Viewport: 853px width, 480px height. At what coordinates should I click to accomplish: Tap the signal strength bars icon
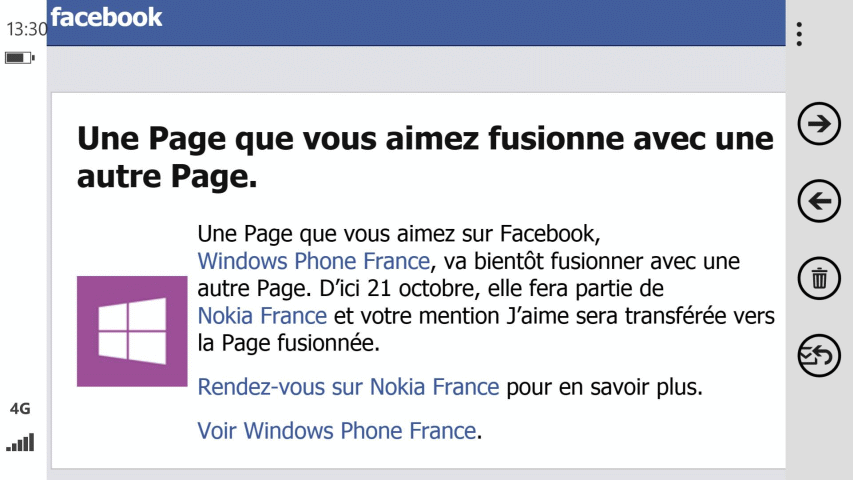[x=20, y=442]
